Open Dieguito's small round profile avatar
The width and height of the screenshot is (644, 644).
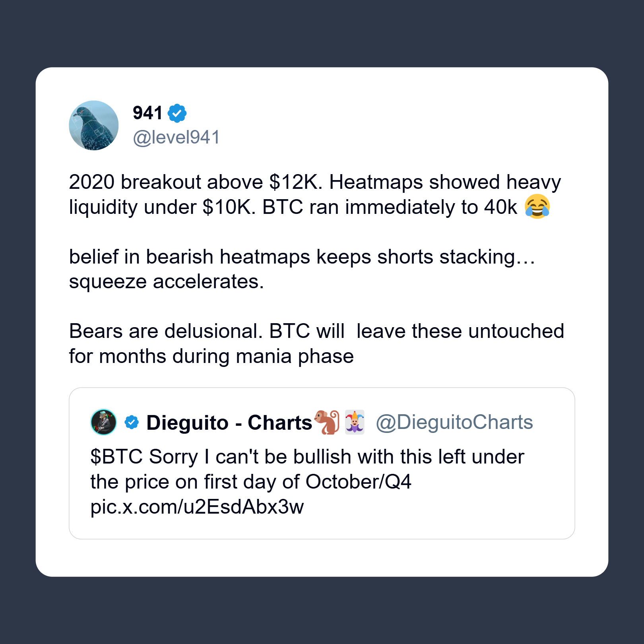pos(104,422)
